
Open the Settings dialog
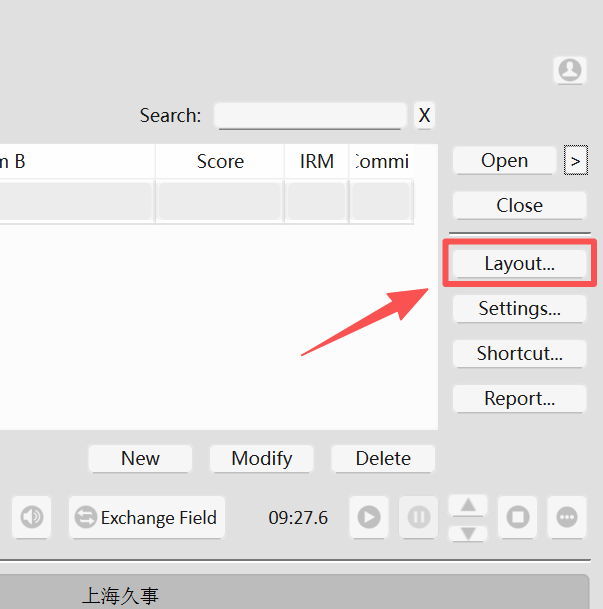point(519,308)
